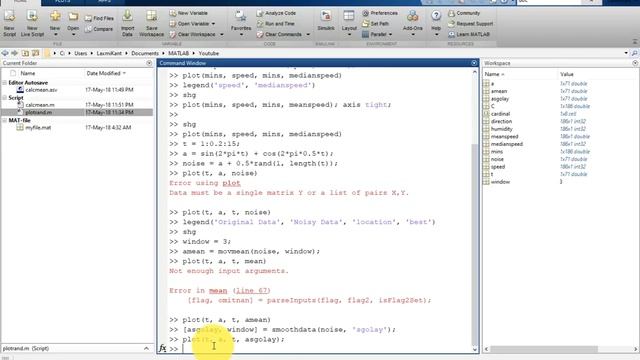Click Request Support
The image size is (640, 360).
[471, 24]
